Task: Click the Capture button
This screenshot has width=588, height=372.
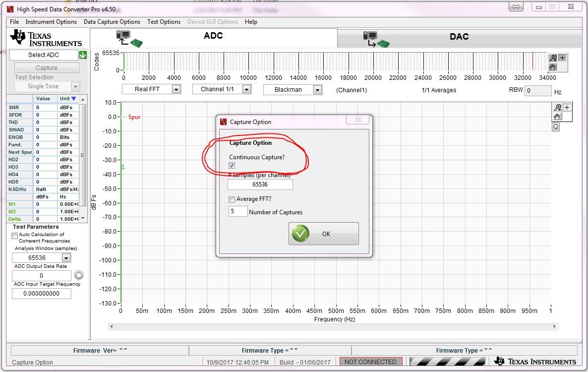Action: click(47, 68)
